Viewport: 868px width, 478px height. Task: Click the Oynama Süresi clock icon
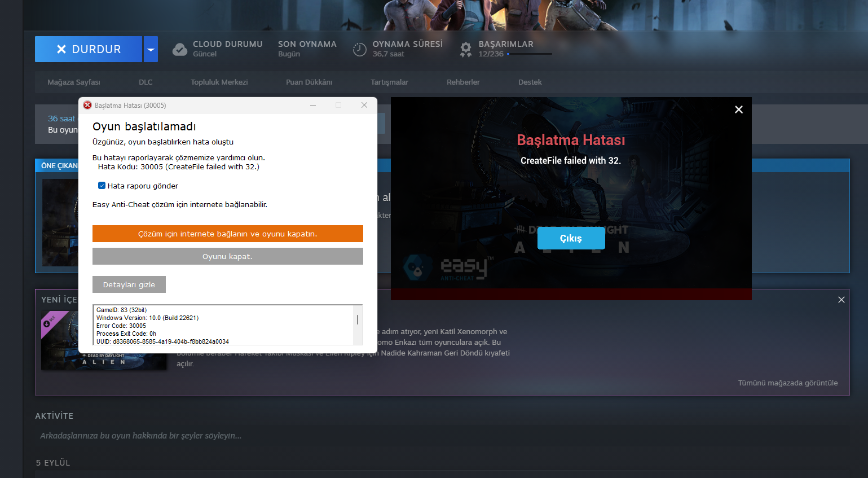click(359, 50)
